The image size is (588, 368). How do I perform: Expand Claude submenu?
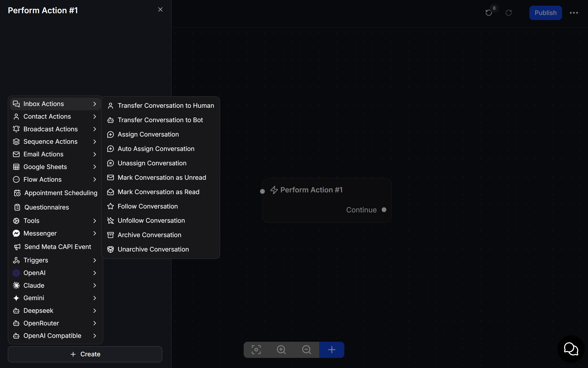point(55,286)
